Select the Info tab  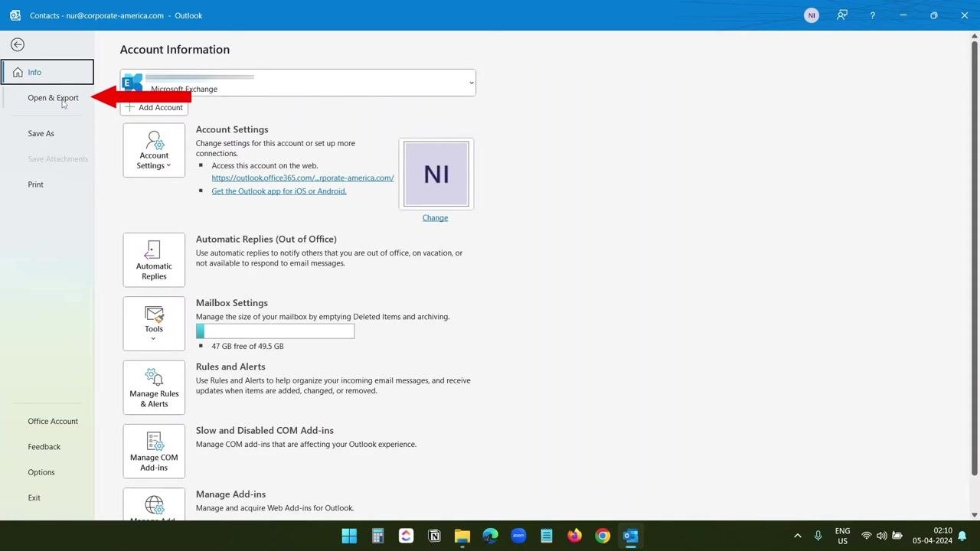pos(47,72)
